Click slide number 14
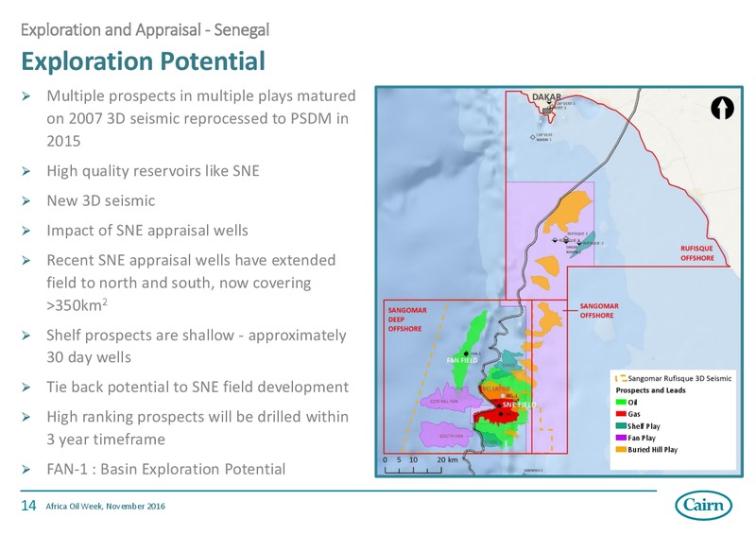The image size is (756, 535). (x=28, y=506)
